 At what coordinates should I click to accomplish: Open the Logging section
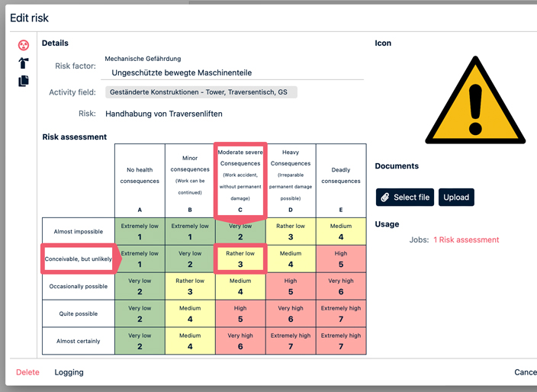[69, 372]
